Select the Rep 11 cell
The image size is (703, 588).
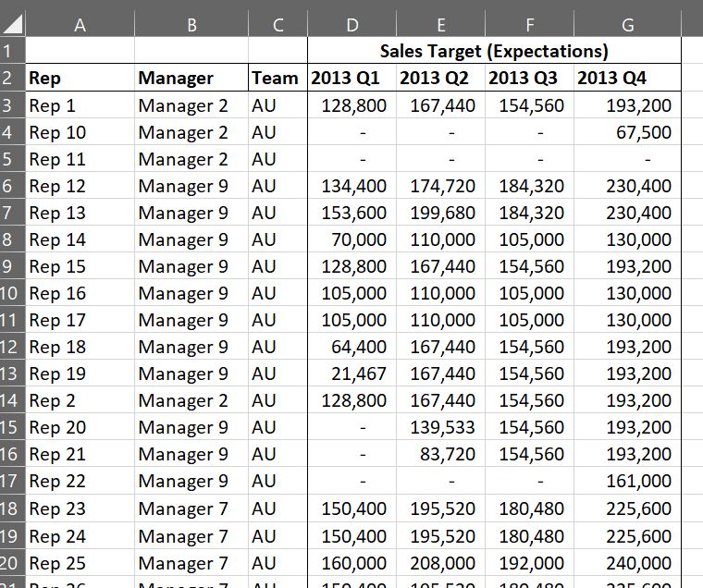(80, 159)
